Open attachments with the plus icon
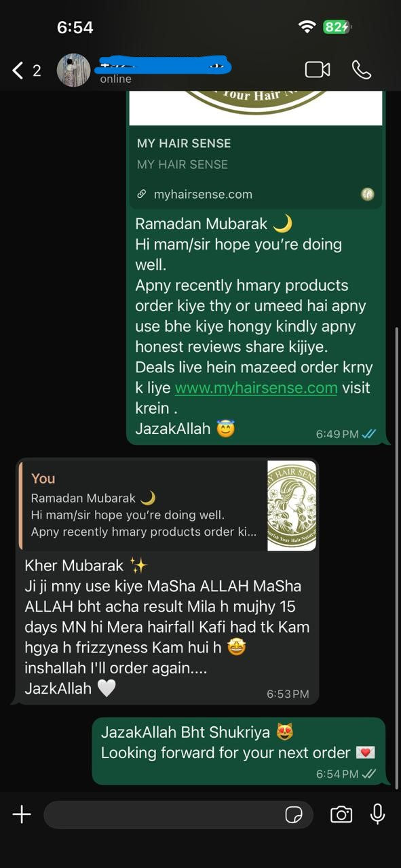This screenshot has width=401, height=868. point(22,814)
